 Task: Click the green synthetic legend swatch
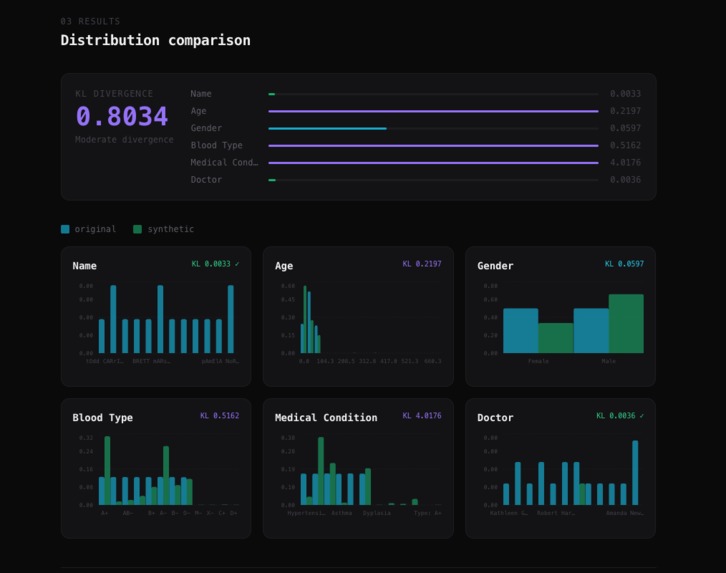pos(137,229)
